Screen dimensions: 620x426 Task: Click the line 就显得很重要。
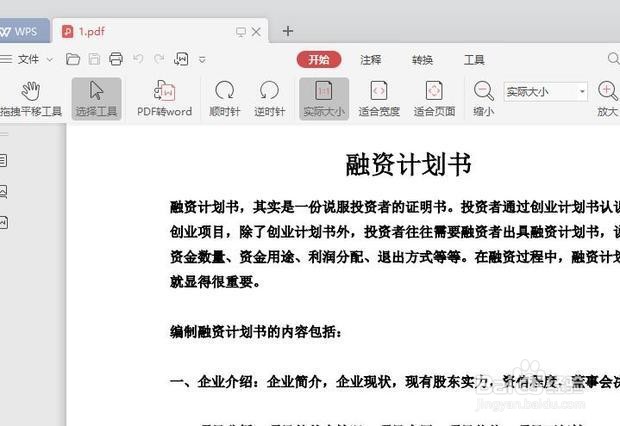215,282
